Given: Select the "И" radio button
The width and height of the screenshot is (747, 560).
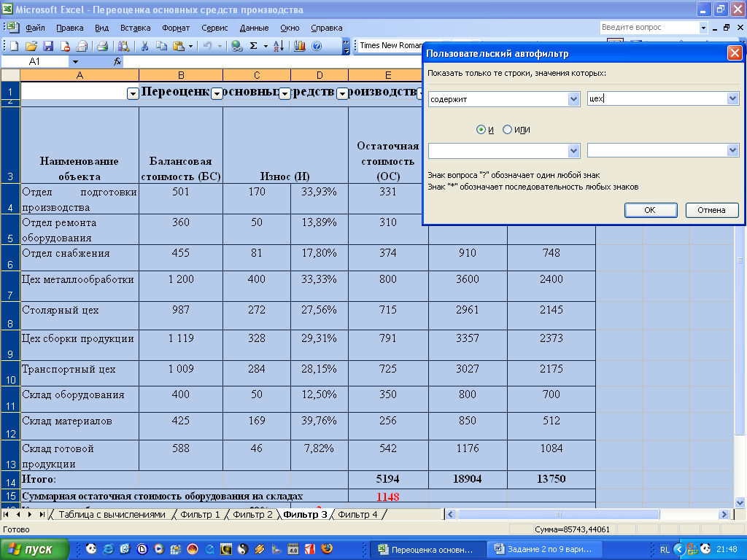Looking at the screenshot, I should [481, 130].
